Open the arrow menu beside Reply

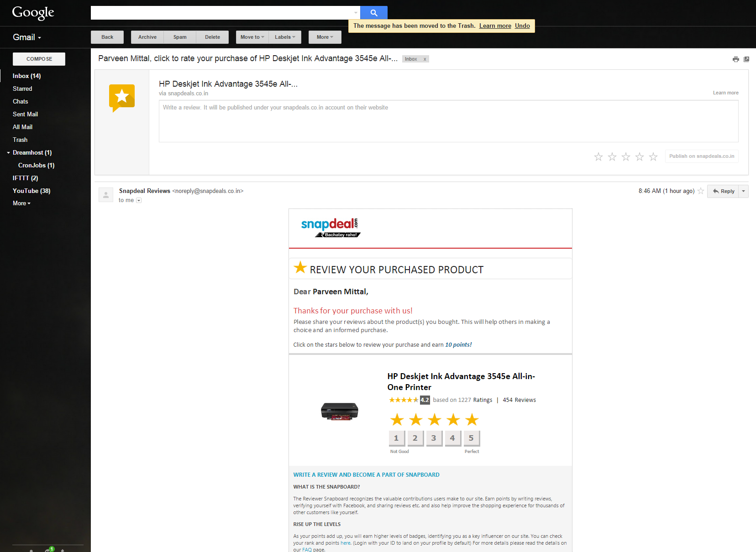pos(743,191)
